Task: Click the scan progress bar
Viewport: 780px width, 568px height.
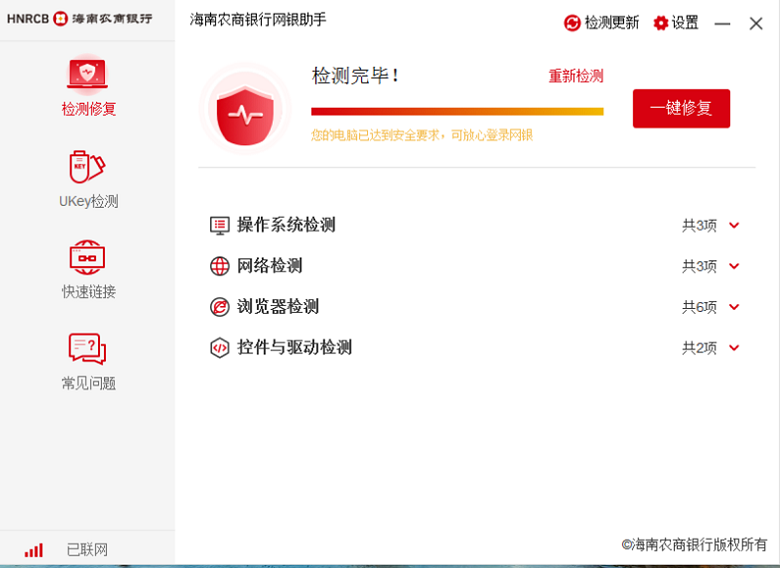Action: point(457,111)
